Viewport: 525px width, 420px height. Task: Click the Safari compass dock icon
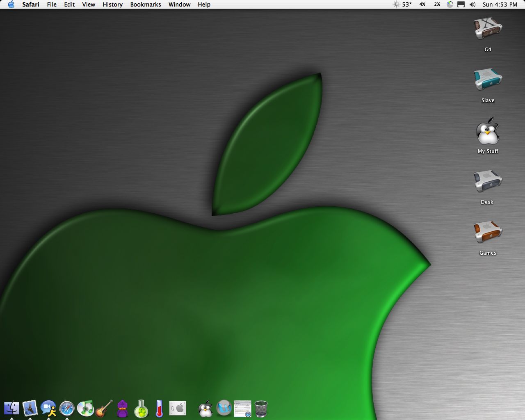67,409
